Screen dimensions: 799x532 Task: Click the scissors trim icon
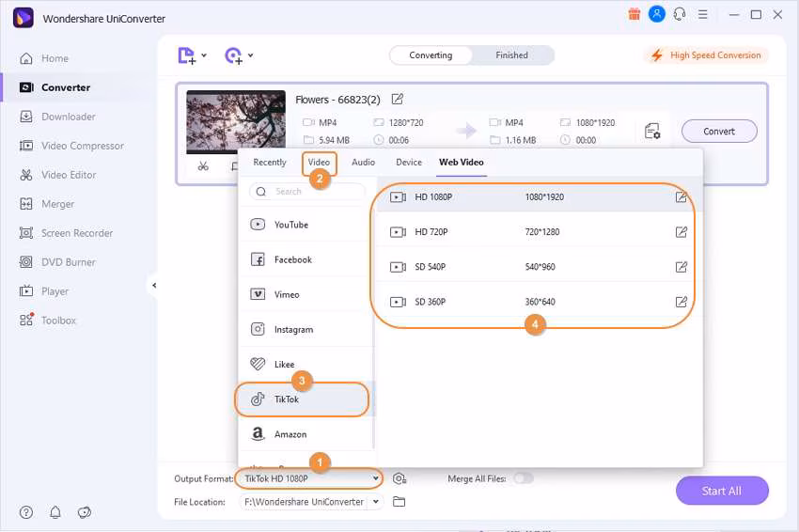coord(203,166)
